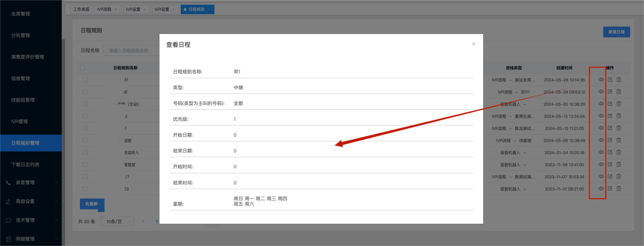Delete the rule created 2024-05-13 13:34:04
This screenshot has height=246, width=644.
pos(619,116)
